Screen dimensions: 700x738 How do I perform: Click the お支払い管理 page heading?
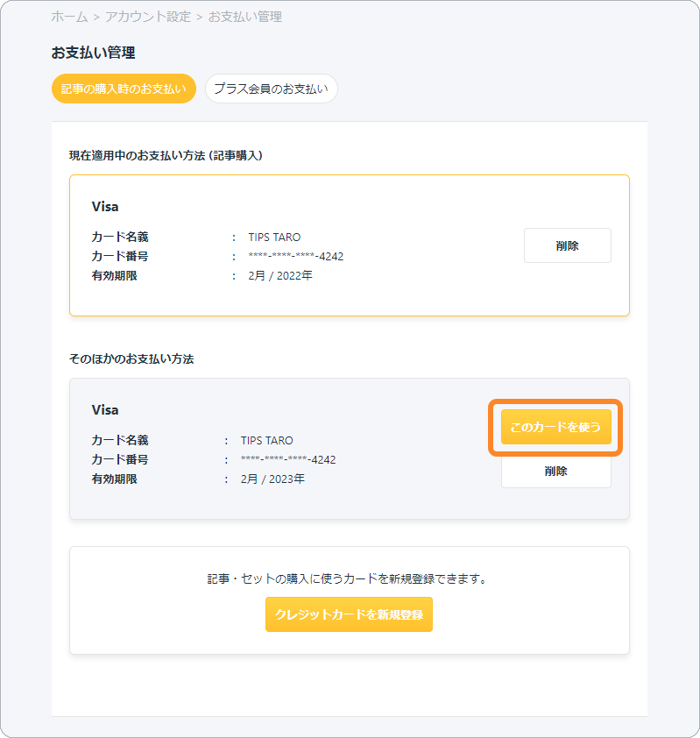(93, 53)
